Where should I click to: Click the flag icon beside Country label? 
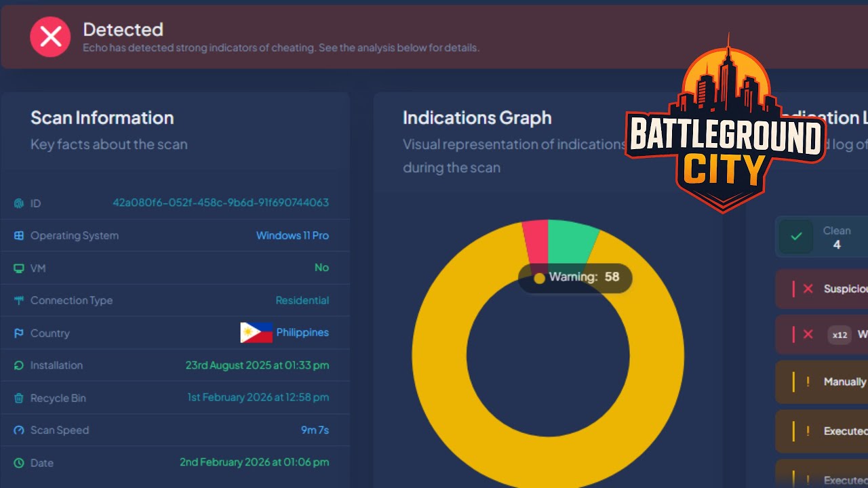pyautogui.click(x=19, y=333)
